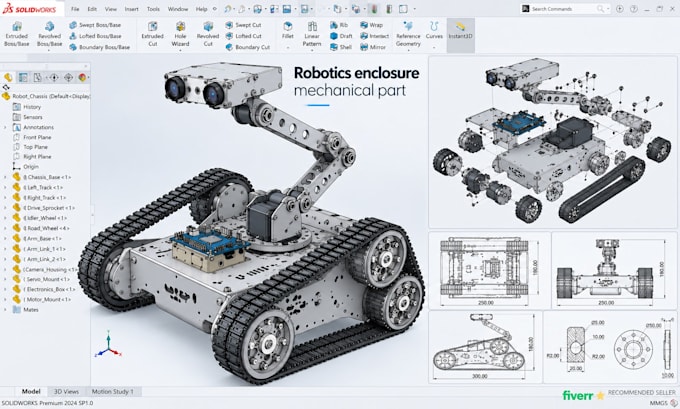Choose the Wrap feature

click(x=372, y=25)
